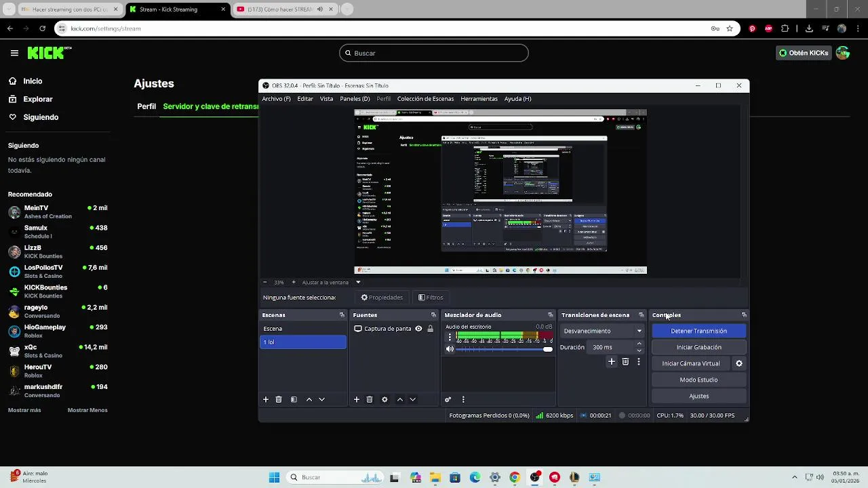The height and width of the screenshot is (488, 868).
Task: Open Google Chrome from the taskbar
Action: click(x=515, y=477)
